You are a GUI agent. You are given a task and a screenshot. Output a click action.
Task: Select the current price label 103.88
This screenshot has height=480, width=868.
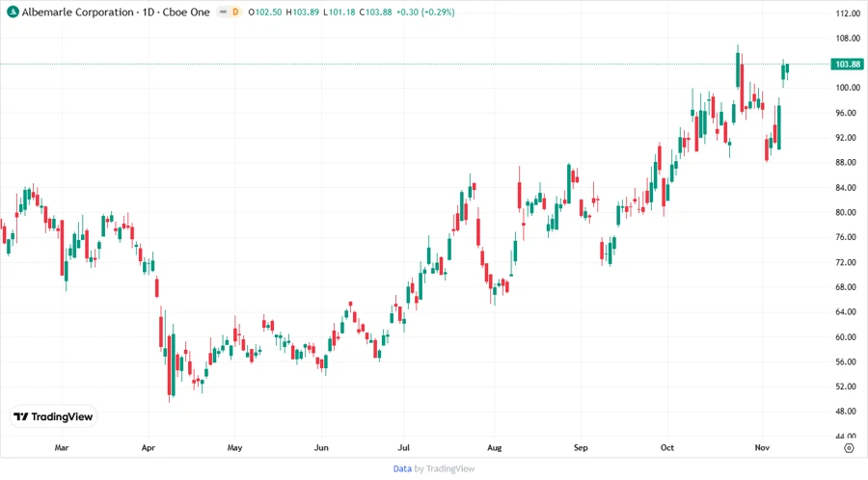point(848,65)
